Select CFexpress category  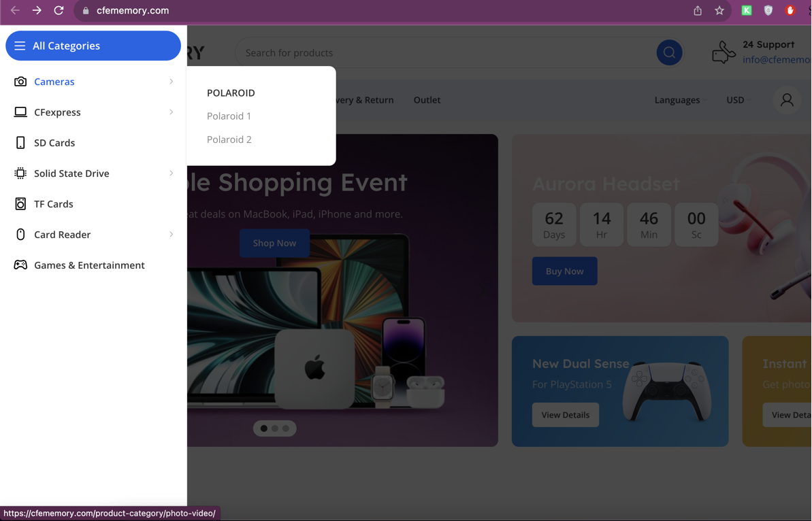(x=57, y=112)
